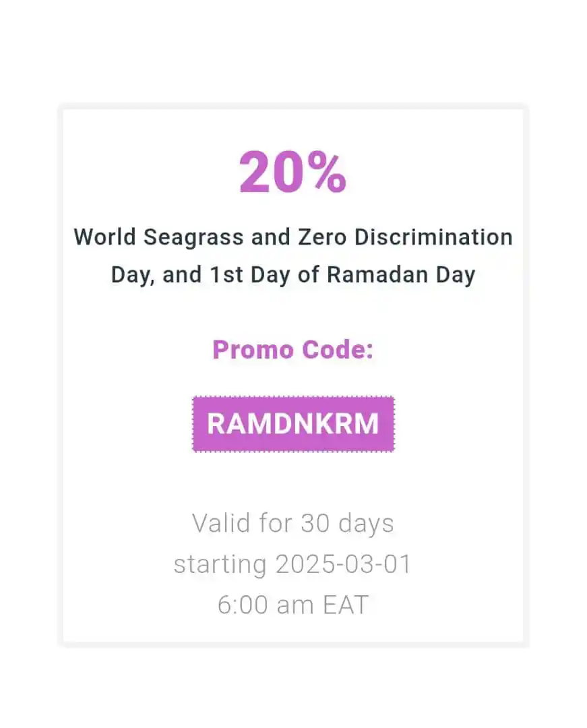Click the 'Promo Code:' label
Viewport: 587px width, 728px height.
[x=292, y=349]
